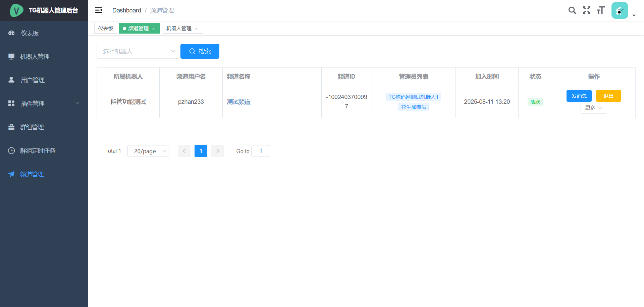Go to 用户管理 in sidebar
644x307 pixels.
33,80
